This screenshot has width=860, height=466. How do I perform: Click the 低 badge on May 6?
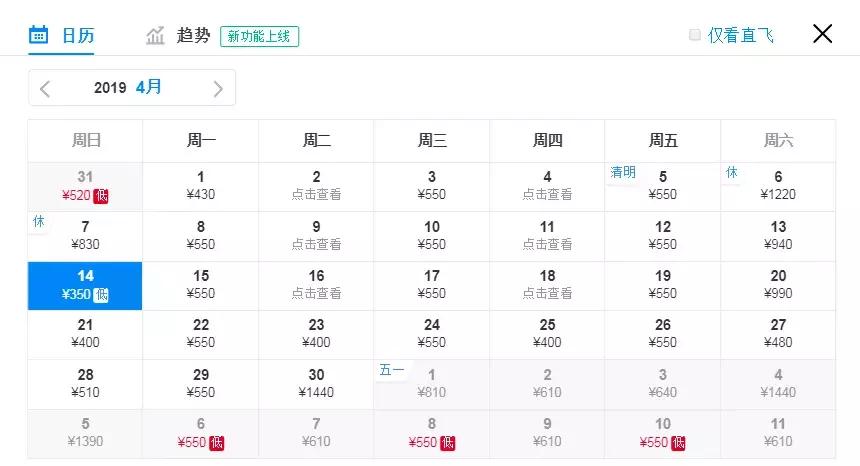216,442
